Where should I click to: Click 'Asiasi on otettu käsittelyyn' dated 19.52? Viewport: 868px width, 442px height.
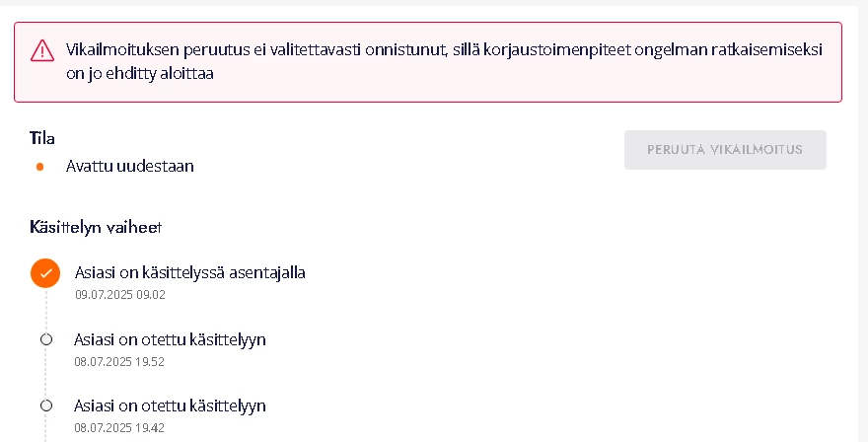170,339
